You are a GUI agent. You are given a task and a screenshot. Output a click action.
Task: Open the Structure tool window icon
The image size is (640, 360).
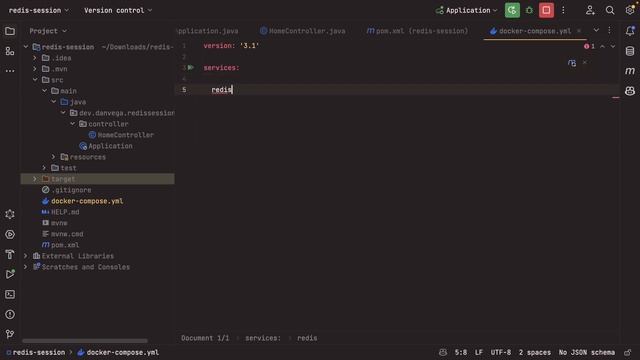(x=10, y=51)
